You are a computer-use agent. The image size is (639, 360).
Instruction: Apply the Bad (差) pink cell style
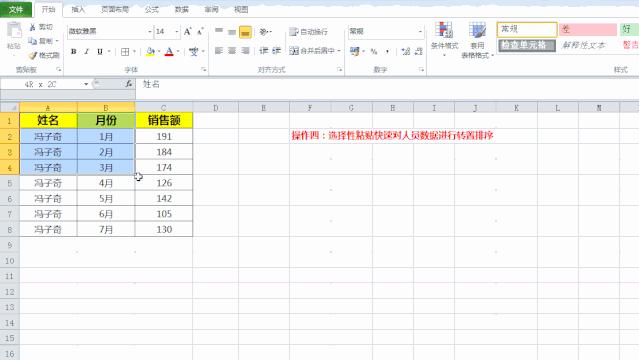point(588,29)
